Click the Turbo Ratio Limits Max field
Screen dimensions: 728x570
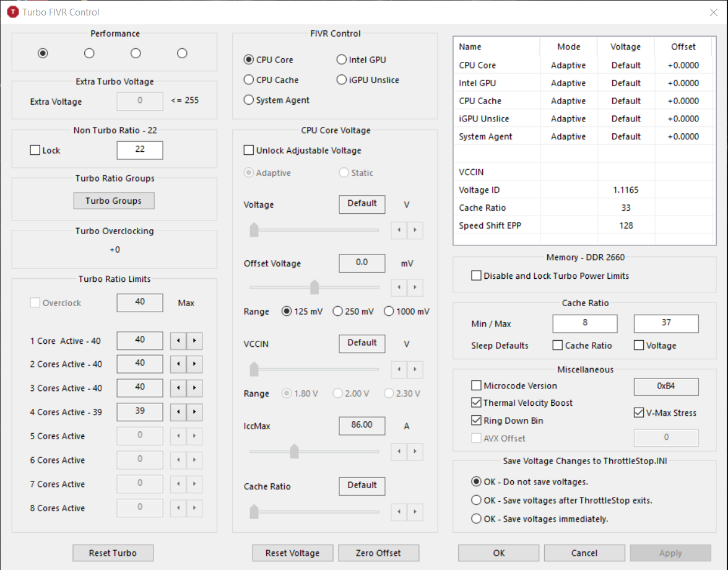click(x=140, y=302)
